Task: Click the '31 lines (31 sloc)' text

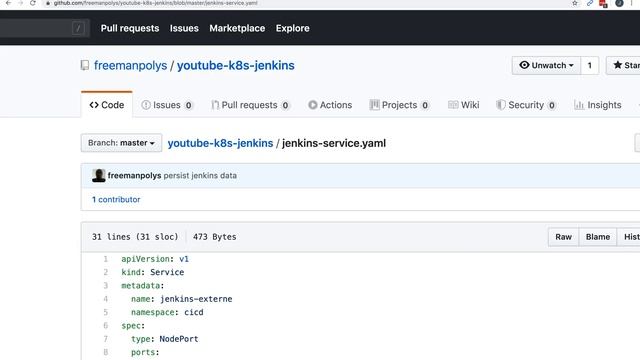Action: 135,237
